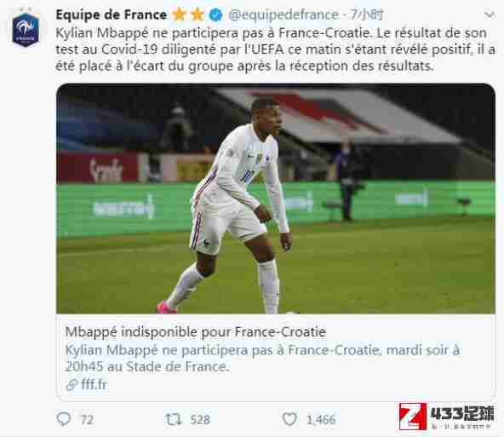Open the Equipe de France display name
Screen dimensions: 504x437
pyautogui.click(x=112, y=14)
